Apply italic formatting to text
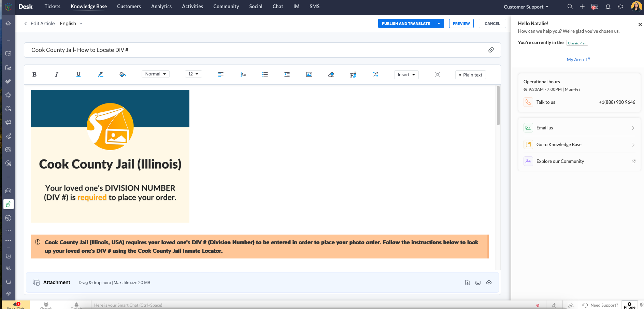The height and width of the screenshot is (309, 644). [x=57, y=74]
